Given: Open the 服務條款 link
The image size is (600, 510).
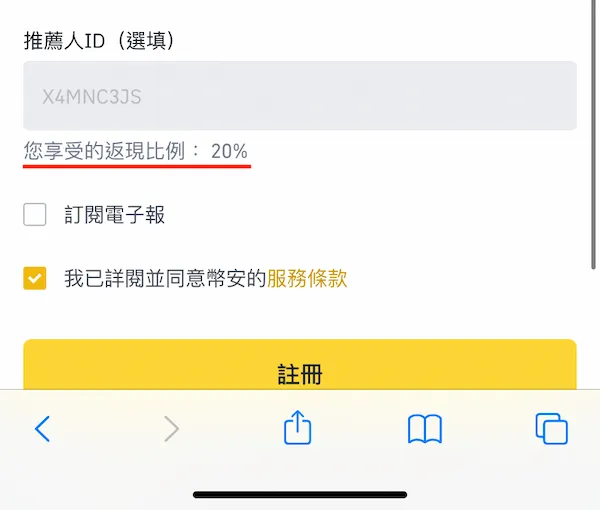Looking at the screenshot, I should coord(307,278).
